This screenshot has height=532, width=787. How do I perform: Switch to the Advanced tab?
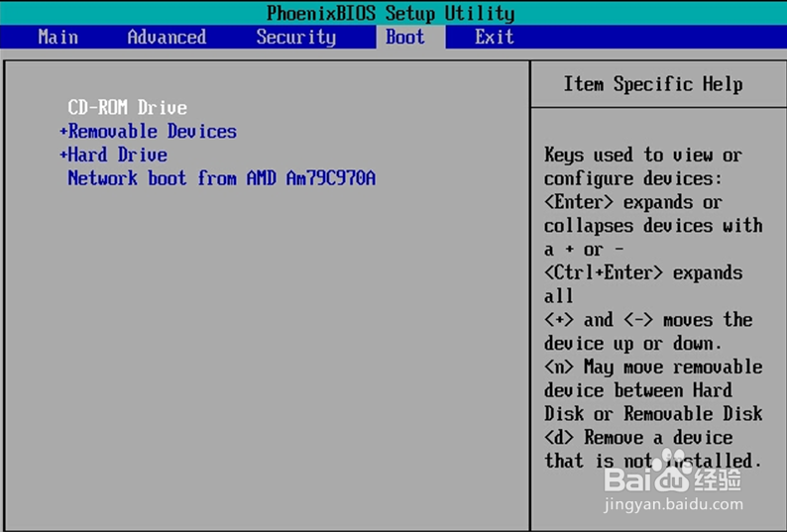click(x=167, y=37)
